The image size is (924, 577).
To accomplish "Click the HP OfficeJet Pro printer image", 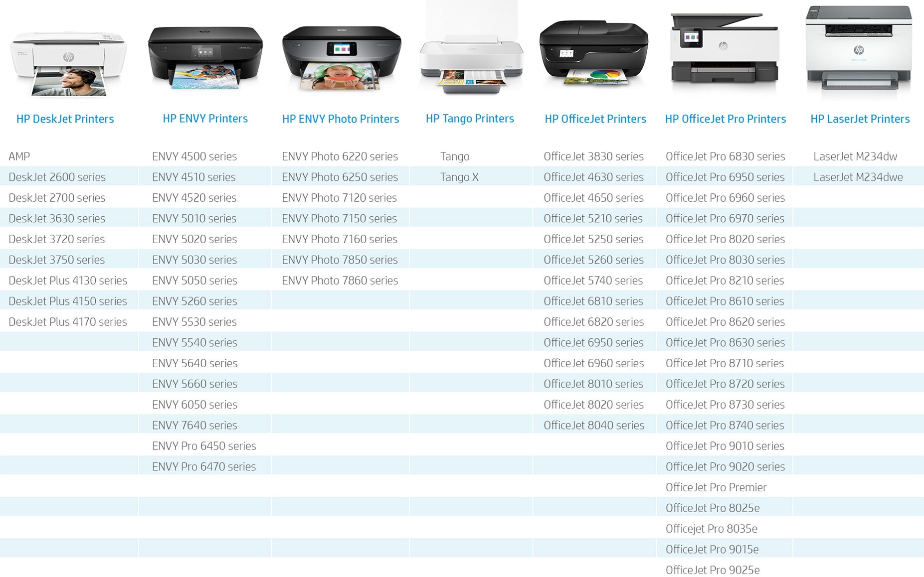I will (725, 49).
